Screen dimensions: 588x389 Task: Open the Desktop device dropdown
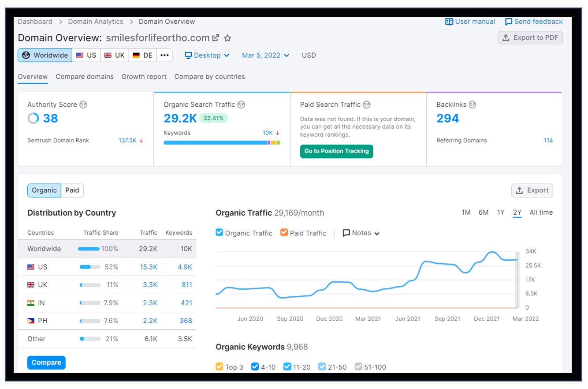tap(207, 55)
